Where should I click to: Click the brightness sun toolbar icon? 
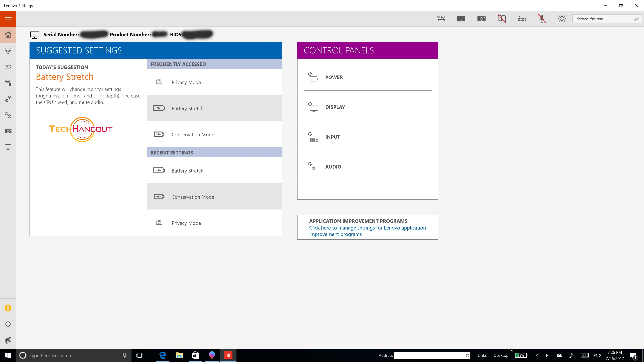click(x=562, y=19)
